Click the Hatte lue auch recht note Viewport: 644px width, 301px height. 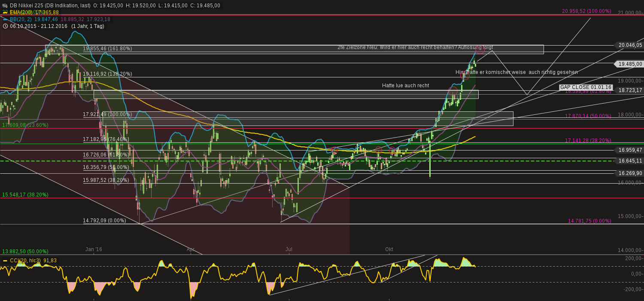click(x=406, y=86)
